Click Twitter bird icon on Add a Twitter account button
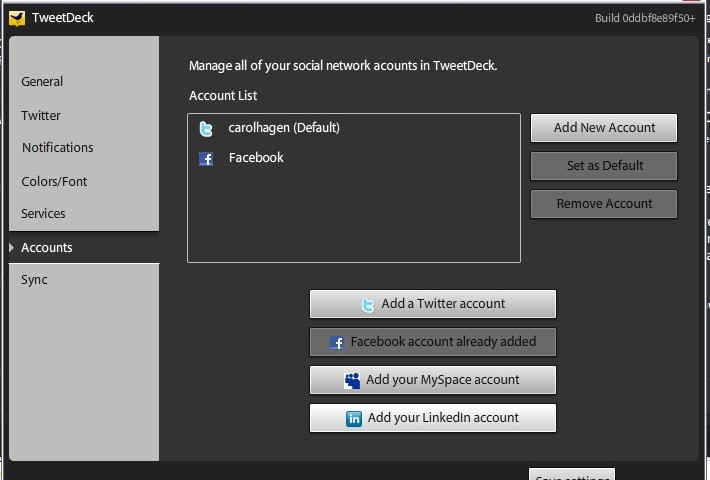 coord(368,305)
